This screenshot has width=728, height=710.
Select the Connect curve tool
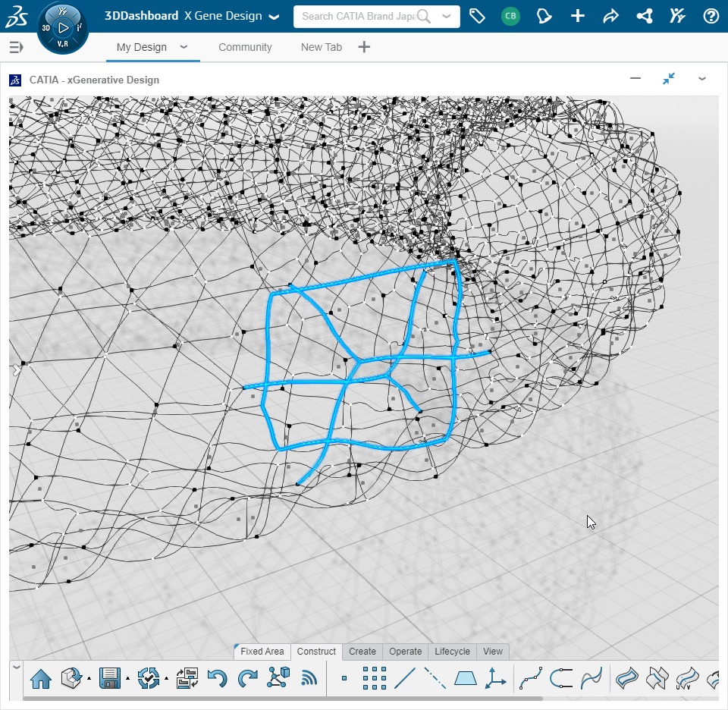pos(561,678)
